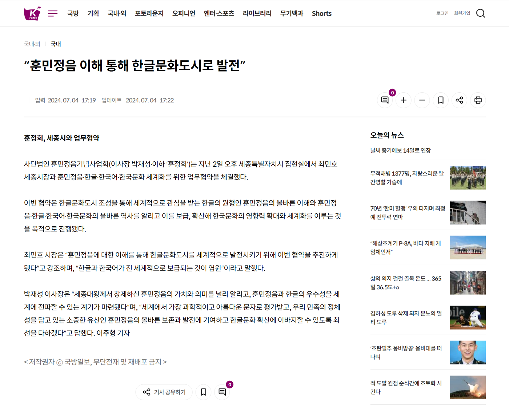Open the search magnifier icon
This screenshot has width=509, height=420.
click(480, 13)
